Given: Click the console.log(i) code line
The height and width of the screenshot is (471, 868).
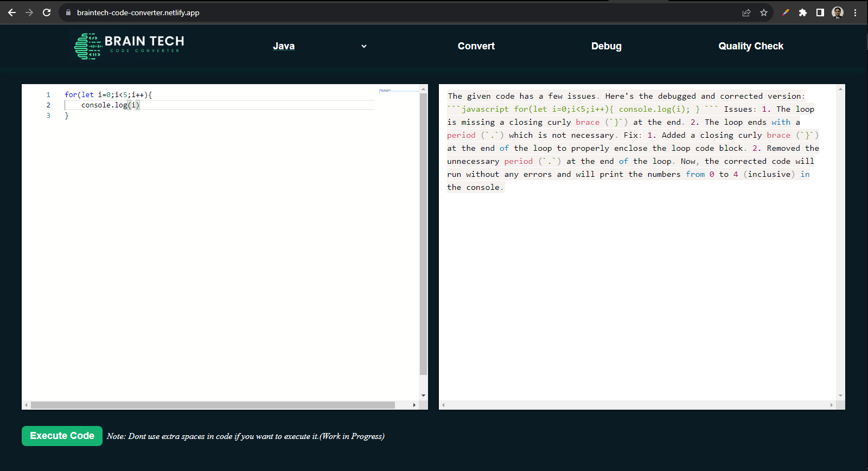Looking at the screenshot, I should point(111,105).
